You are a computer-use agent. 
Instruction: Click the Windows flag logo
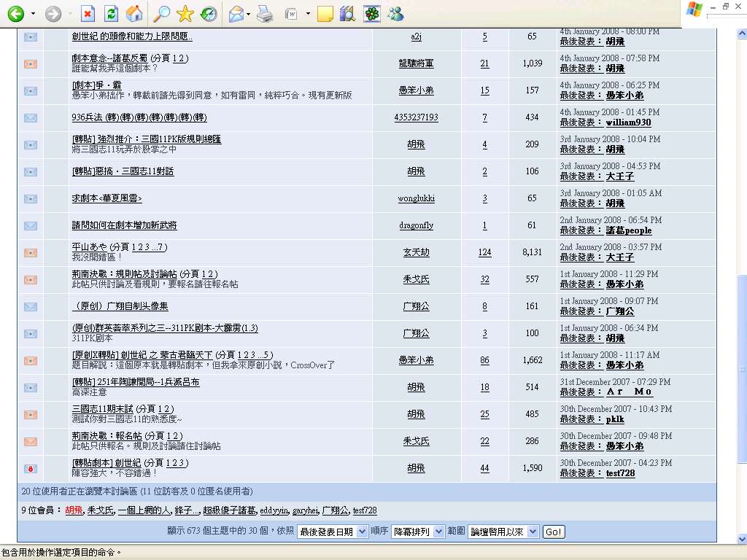click(694, 9)
